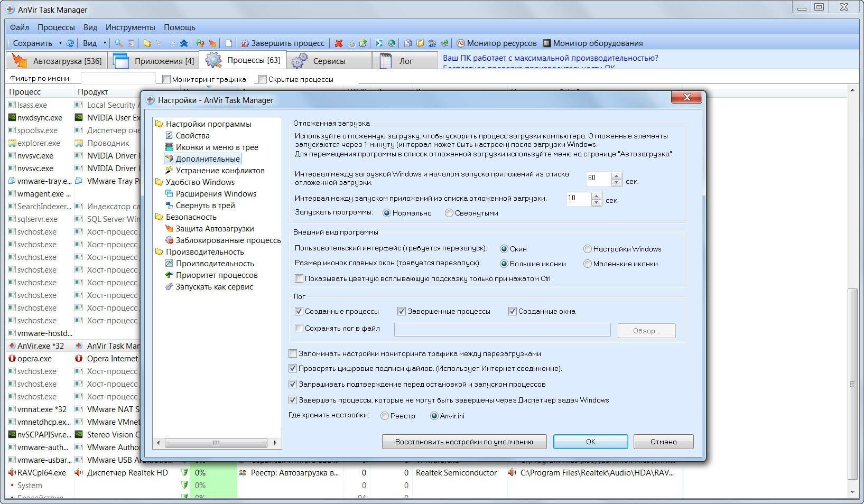Click OK in settings dialog
Screen dimensions: 864x504
(591, 442)
